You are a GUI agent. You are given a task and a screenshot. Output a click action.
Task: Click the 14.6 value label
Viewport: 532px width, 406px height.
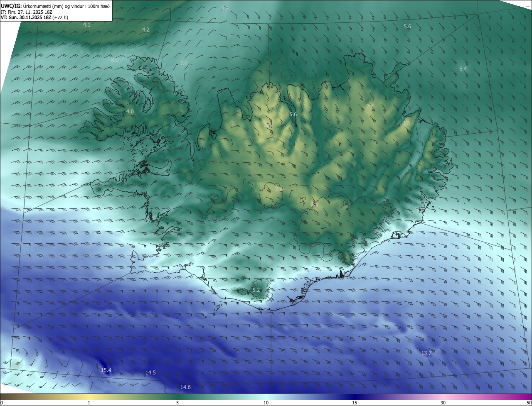coord(185,387)
